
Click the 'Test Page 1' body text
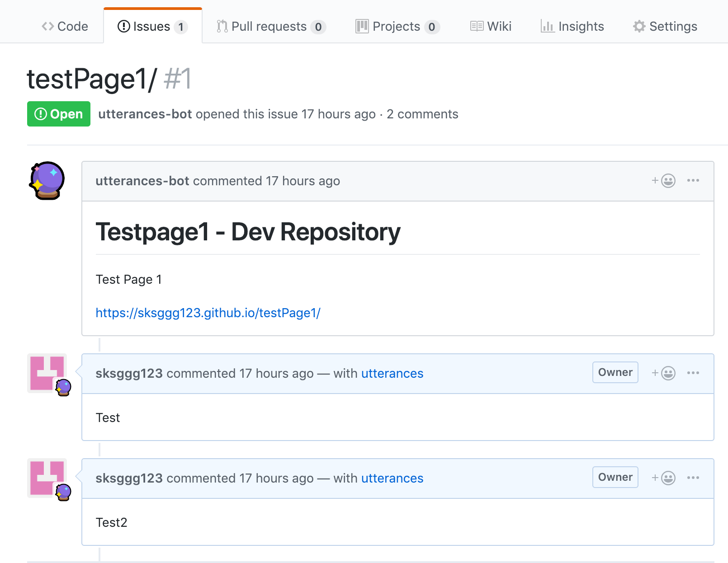(x=128, y=279)
